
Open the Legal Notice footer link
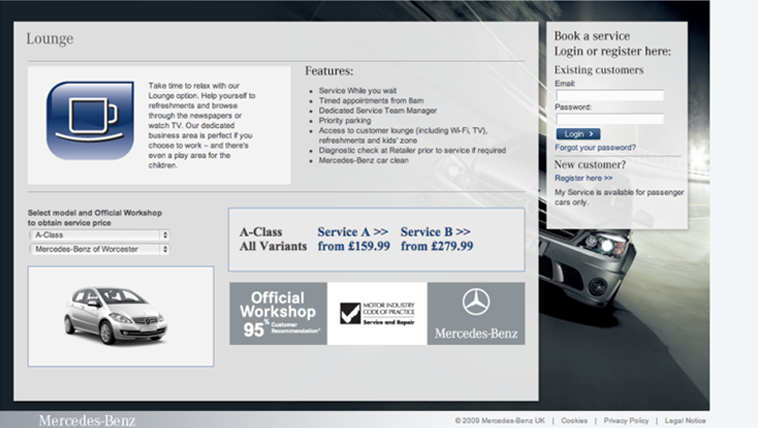click(x=685, y=421)
